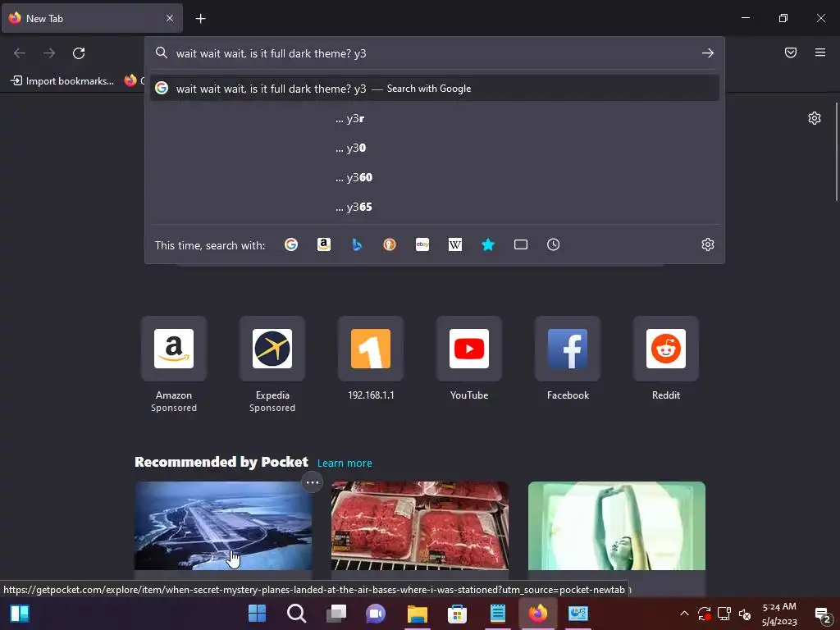840x630 pixels.
Task: Choose the y3r search suggestion
Action: pyautogui.click(x=435, y=118)
